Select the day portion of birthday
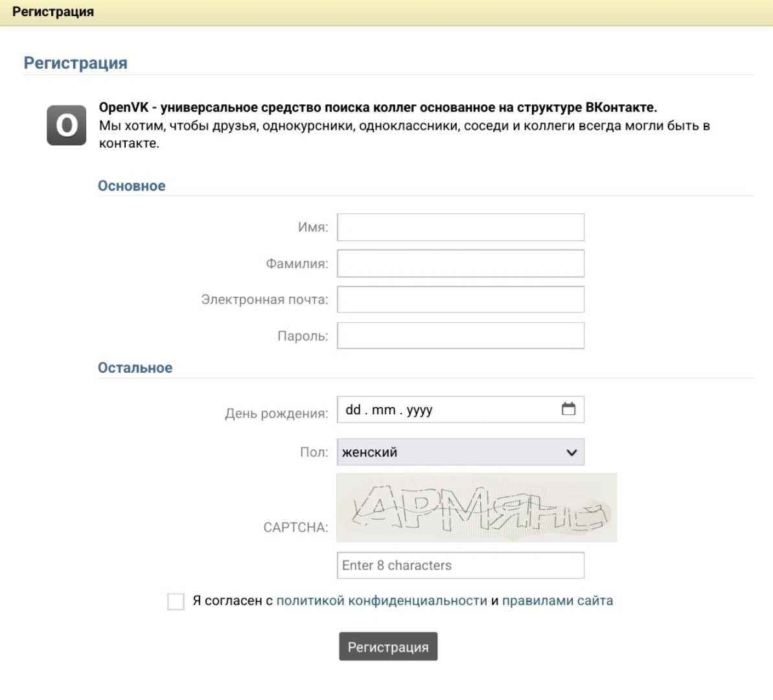This screenshot has width=773, height=700. 353,410
